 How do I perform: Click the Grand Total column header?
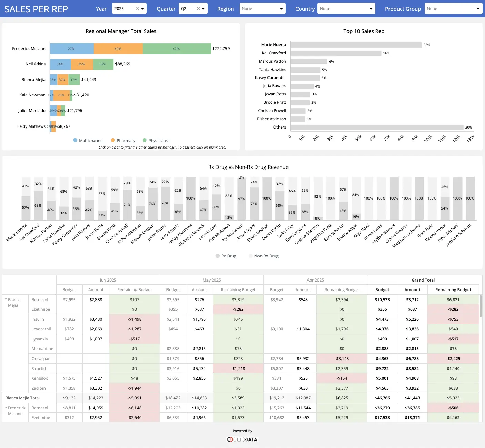tap(423, 280)
